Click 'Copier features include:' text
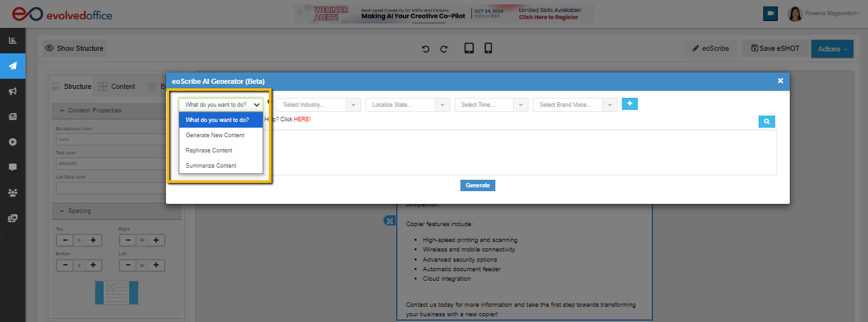Screen dimensions: 868x322 439,224
